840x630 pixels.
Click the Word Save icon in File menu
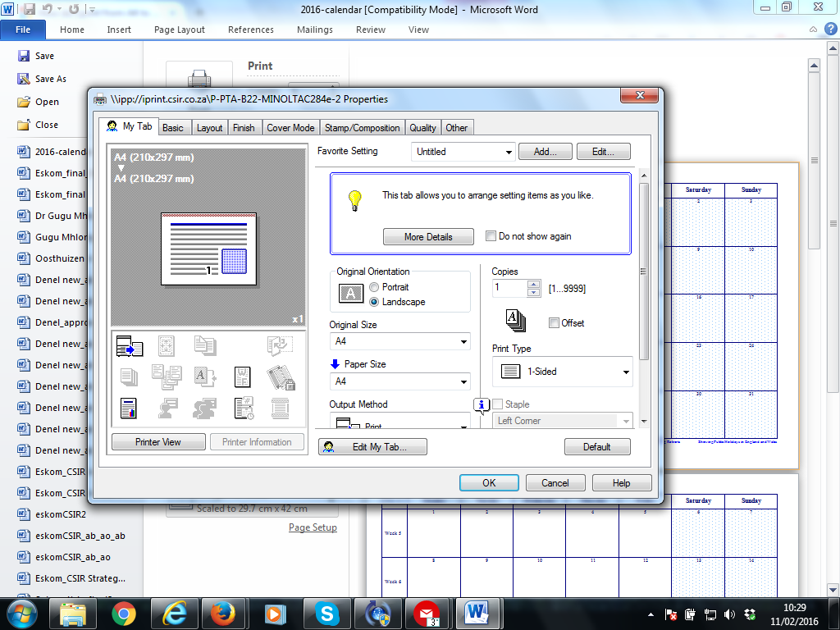coord(24,56)
